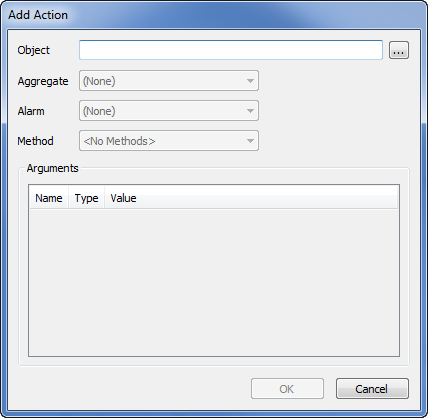Click the Aggregate field label
This screenshot has width=428, height=418.
click(43, 81)
